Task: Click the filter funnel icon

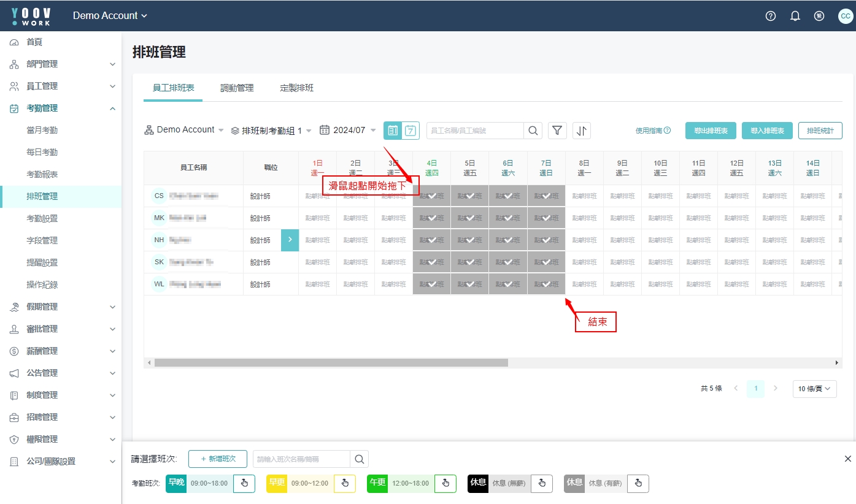Action: 557,131
